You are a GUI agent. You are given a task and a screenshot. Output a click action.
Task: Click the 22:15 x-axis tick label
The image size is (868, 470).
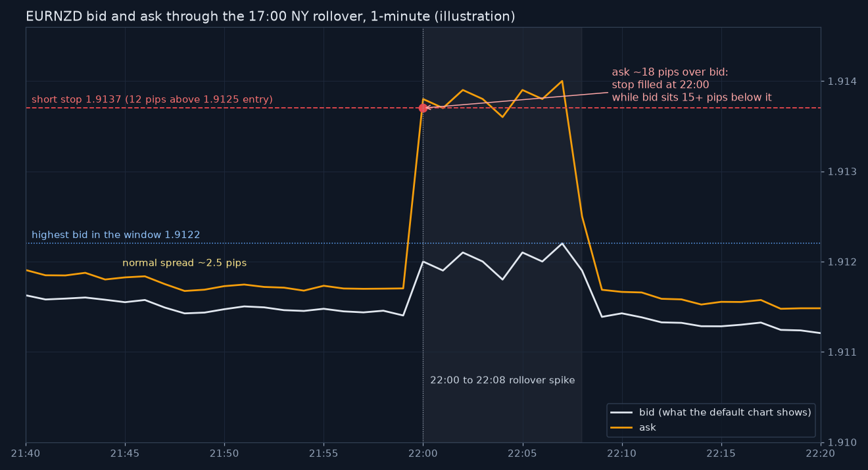[x=721, y=454]
